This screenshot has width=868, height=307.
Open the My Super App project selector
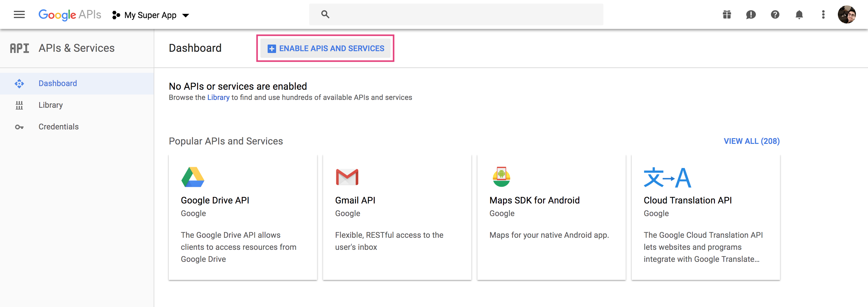click(x=151, y=15)
